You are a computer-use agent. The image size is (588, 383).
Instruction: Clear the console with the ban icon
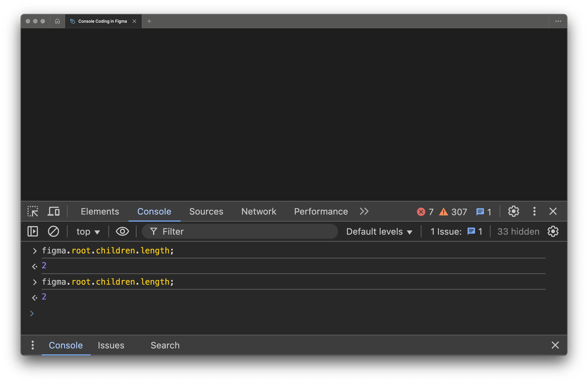pyautogui.click(x=53, y=231)
